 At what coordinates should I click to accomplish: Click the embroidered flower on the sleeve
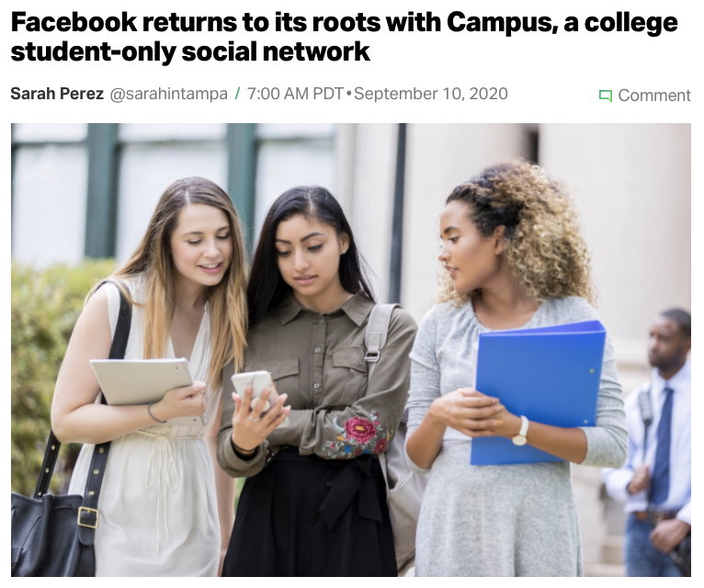coord(360,430)
